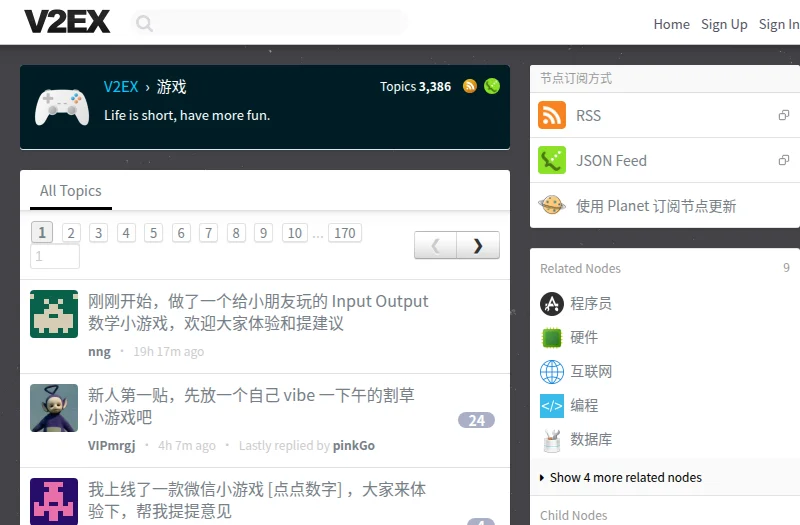Open the V2EX breadcrumb link
Screen dimensions: 800x525
pyautogui.click(x=121, y=87)
